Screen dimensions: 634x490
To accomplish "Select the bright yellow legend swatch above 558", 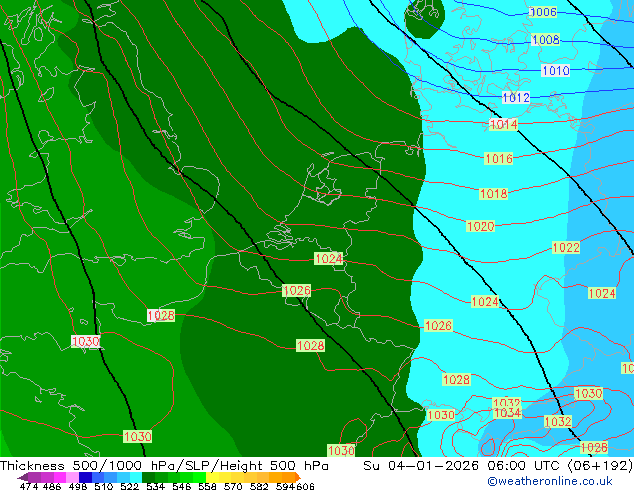I will 212,477.
